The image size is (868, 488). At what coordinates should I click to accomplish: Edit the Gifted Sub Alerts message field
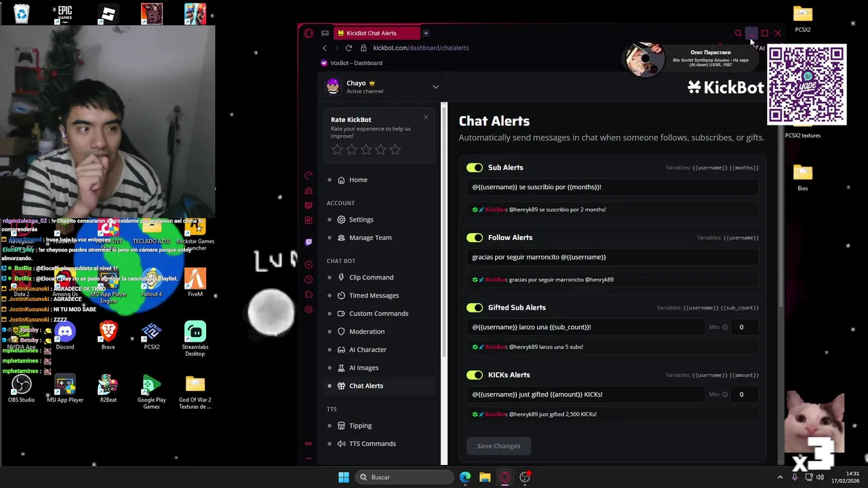click(x=586, y=327)
